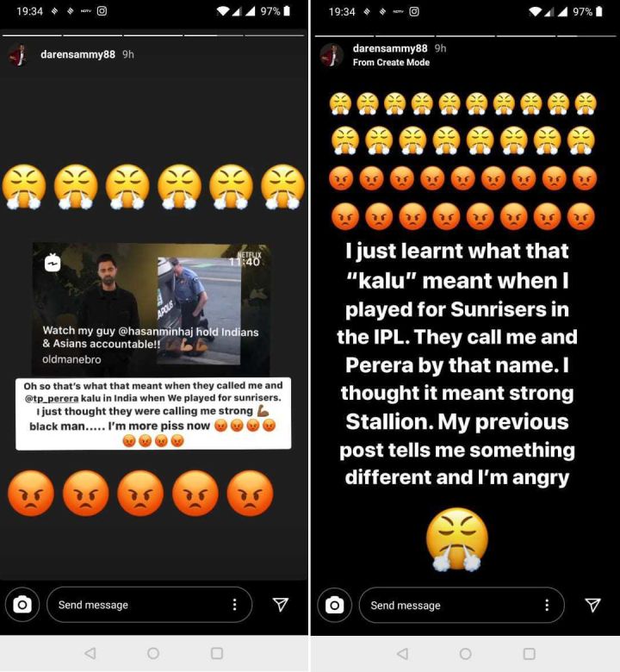Tap send paper-plane icon on left story
620x672 pixels.
click(x=281, y=605)
